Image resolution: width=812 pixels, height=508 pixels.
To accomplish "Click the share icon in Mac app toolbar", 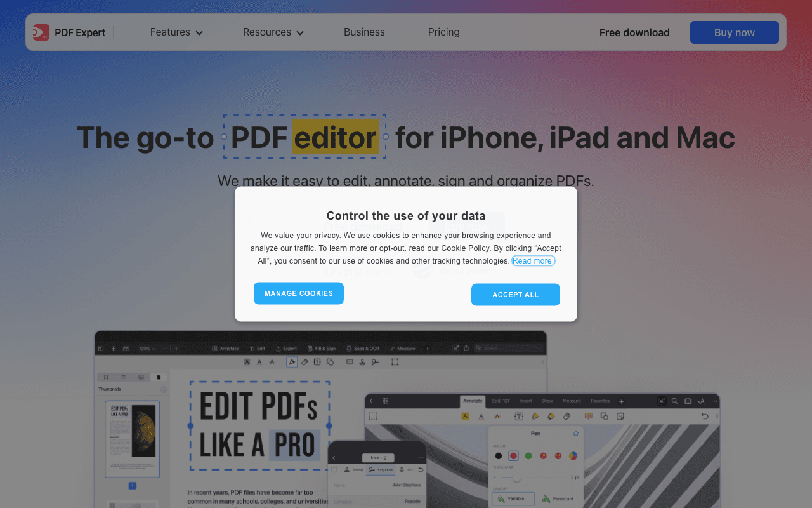I will click(466, 348).
